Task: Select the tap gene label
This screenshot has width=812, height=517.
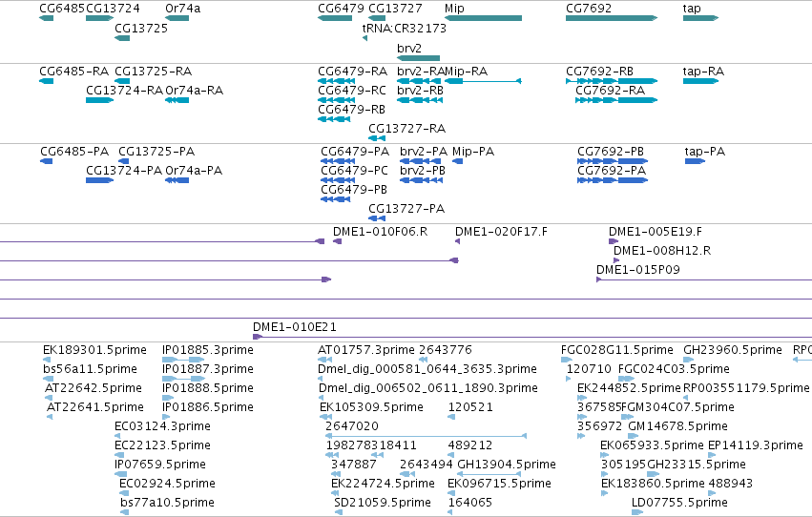Action: click(x=692, y=9)
